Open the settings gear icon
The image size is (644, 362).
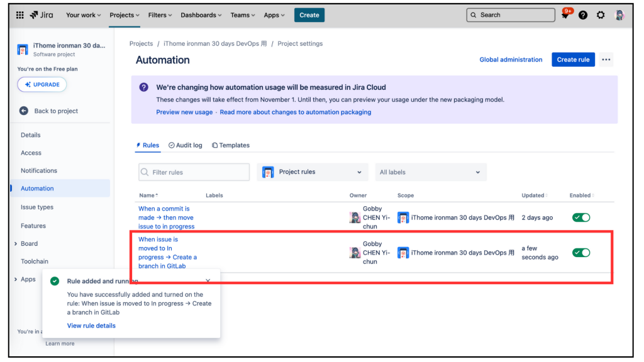pyautogui.click(x=601, y=15)
